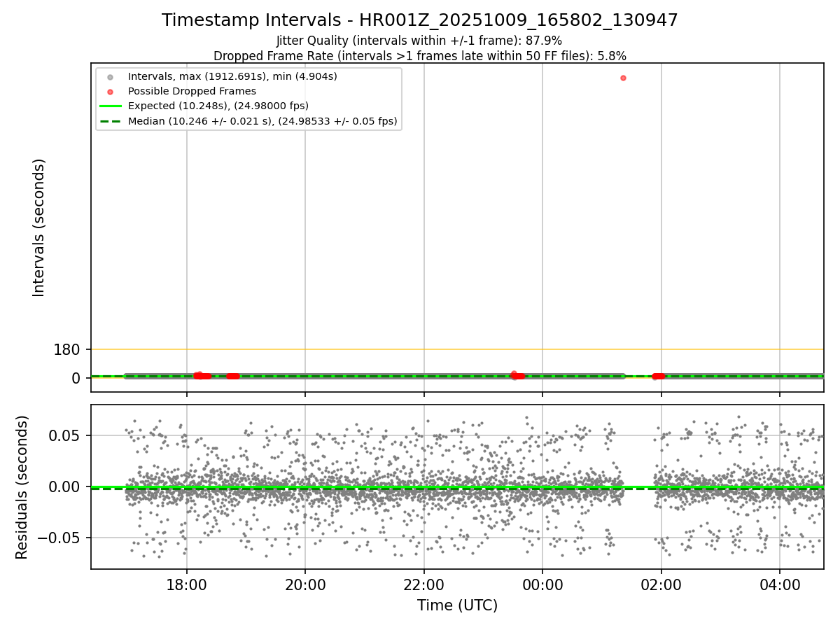
Task: Click the outlier red point near top of plot
Action: point(623,78)
